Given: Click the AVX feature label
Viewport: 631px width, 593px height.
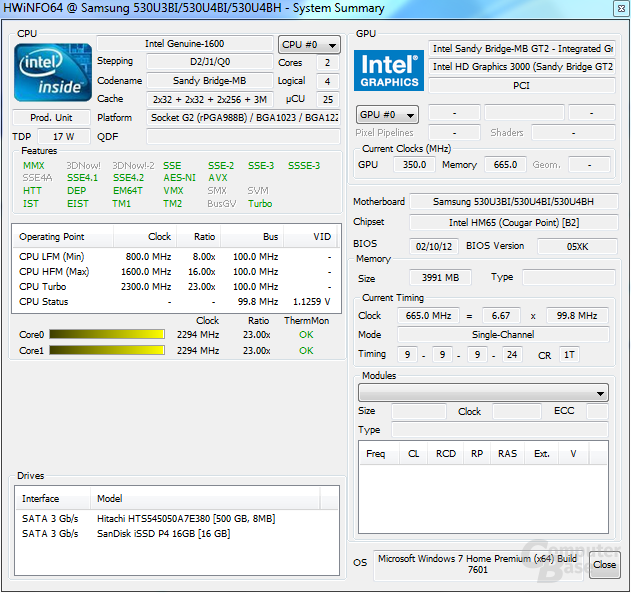Looking at the screenshot, I should 218,178.
